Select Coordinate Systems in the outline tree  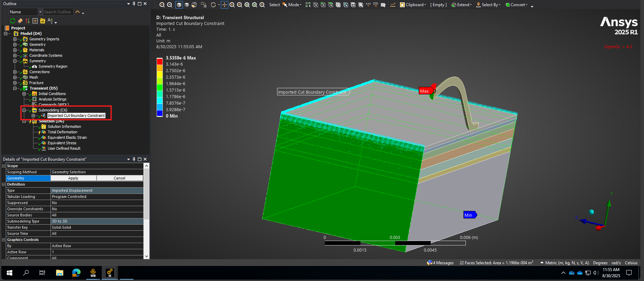point(46,55)
